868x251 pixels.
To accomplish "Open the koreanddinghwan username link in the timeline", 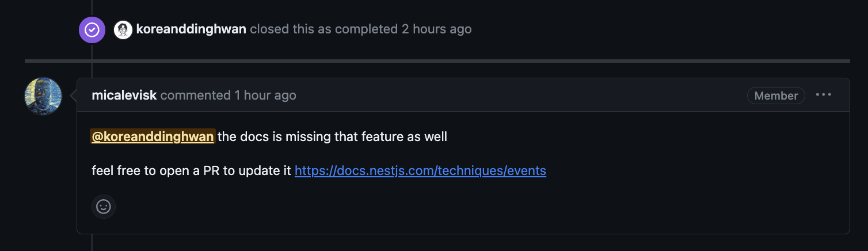I will (x=192, y=29).
